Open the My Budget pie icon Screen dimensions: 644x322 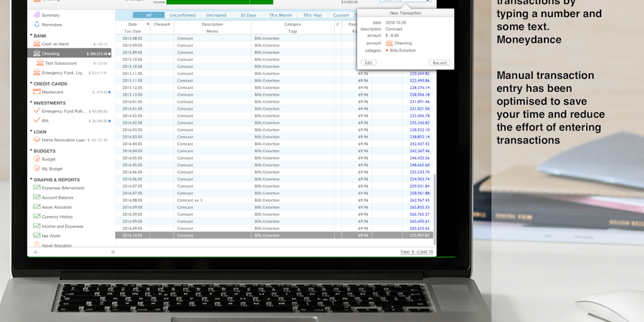pos(37,169)
